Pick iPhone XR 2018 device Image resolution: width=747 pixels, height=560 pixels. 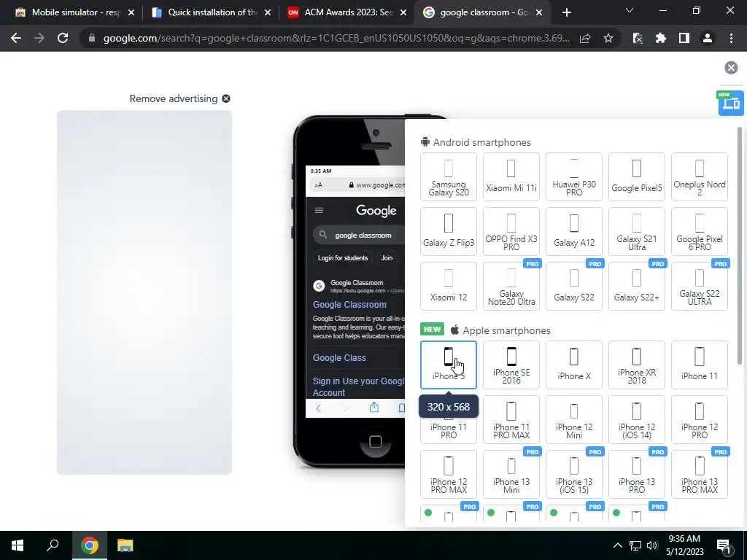click(x=636, y=365)
